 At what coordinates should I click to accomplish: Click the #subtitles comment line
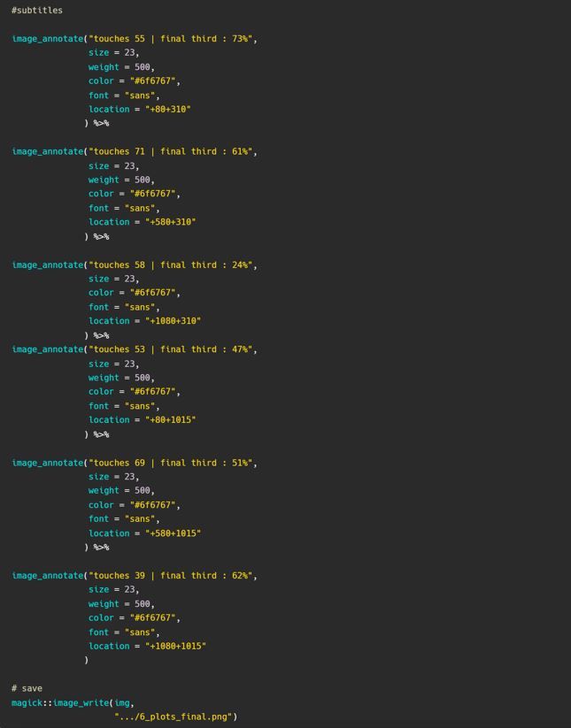[36, 11]
